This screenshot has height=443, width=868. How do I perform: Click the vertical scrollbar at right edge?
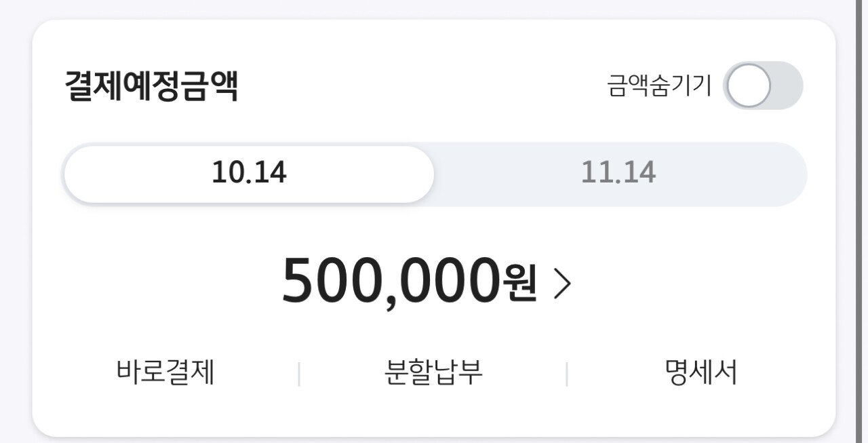pos(859,221)
